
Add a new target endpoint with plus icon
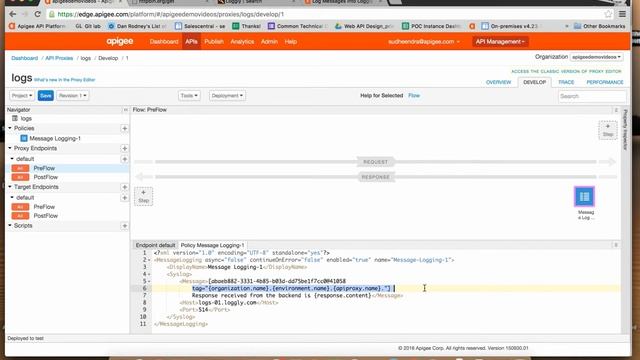[124, 187]
